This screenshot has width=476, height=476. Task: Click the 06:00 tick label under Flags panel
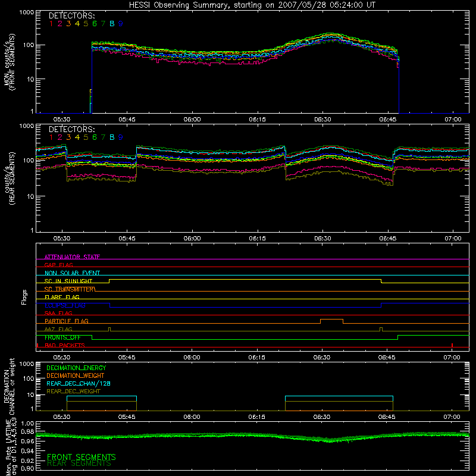(192, 358)
